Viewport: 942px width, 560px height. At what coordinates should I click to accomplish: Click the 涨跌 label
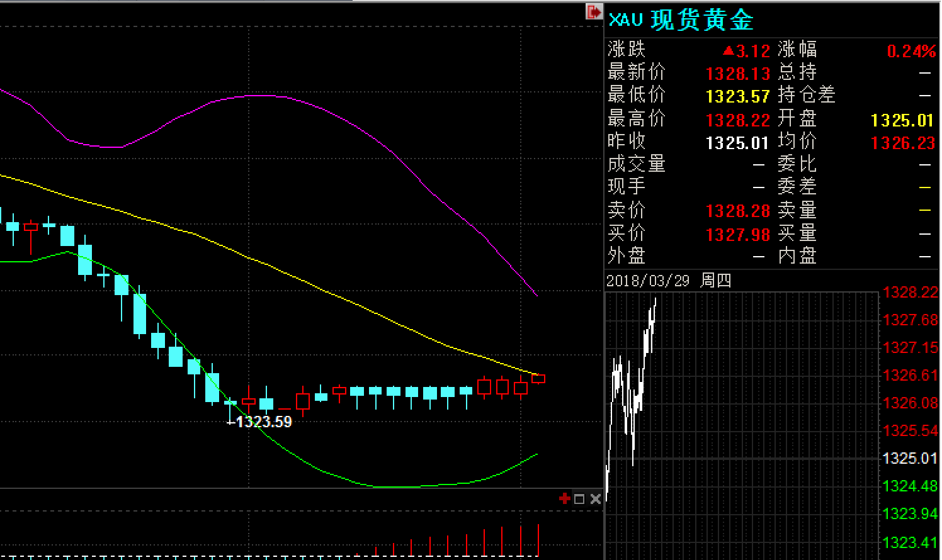click(x=627, y=50)
